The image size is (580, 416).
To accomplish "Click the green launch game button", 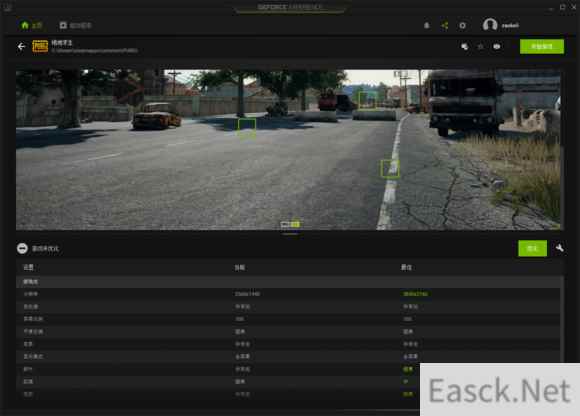I will (x=542, y=47).
